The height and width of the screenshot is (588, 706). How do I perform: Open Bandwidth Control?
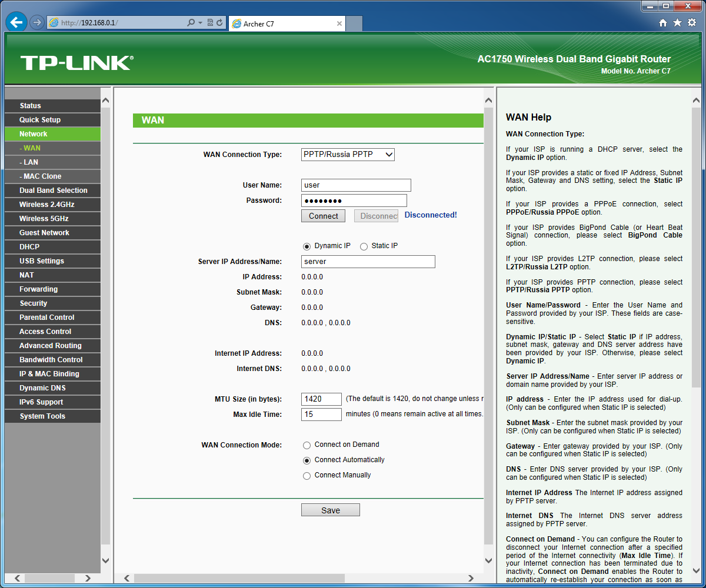[x=52, y=360]
